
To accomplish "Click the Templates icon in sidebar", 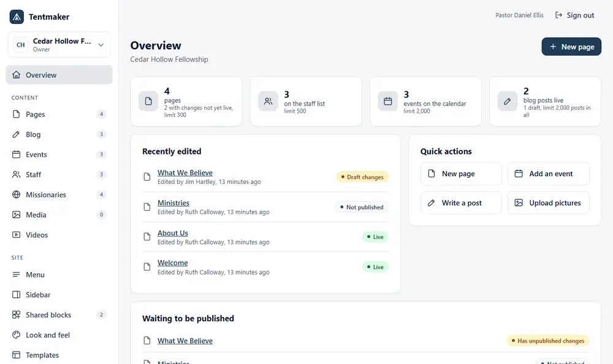I will point(16,355).
